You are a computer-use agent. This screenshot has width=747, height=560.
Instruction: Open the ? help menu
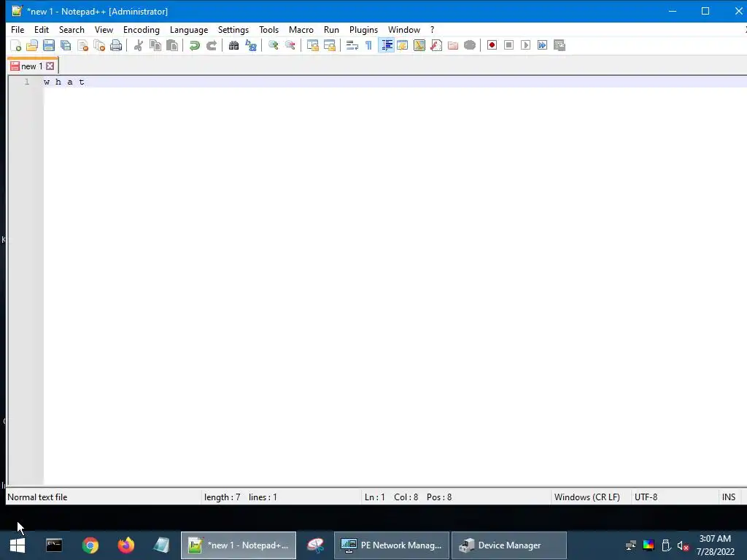[x=432, y=29]
